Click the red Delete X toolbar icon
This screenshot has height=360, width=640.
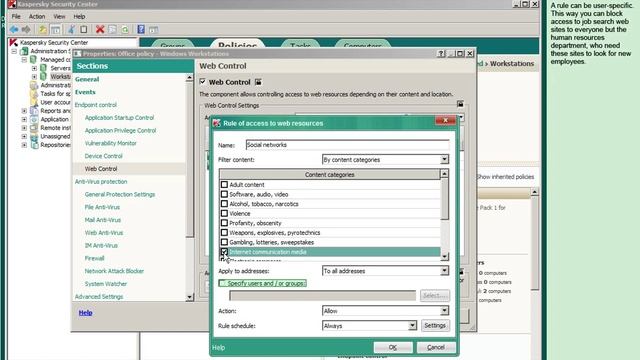(x=100, y=29)
